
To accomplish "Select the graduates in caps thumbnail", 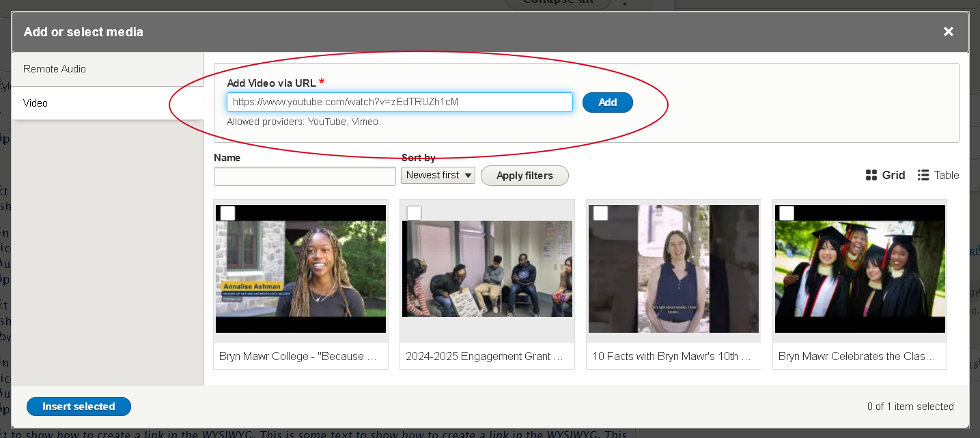I will pyautogui.click(x=860, y=269).
